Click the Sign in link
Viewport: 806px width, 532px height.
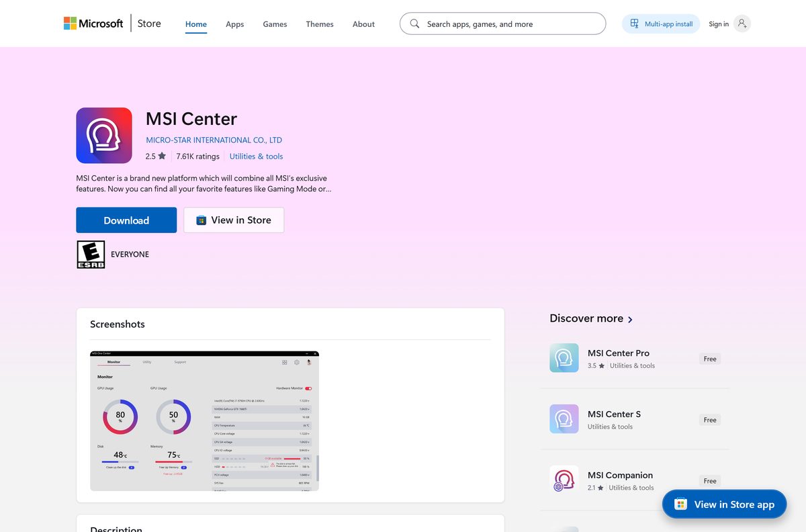point(718,24)
